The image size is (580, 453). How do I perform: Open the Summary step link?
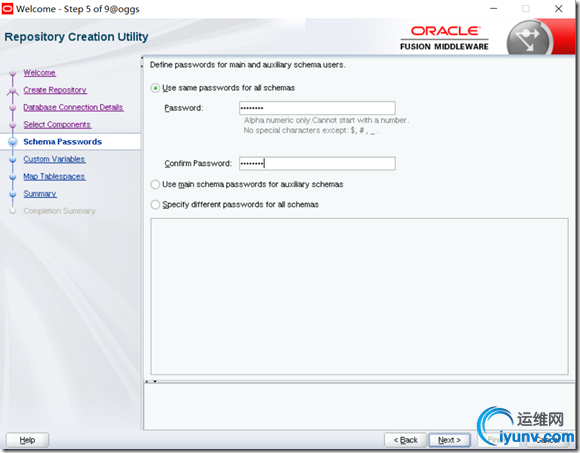40,194
